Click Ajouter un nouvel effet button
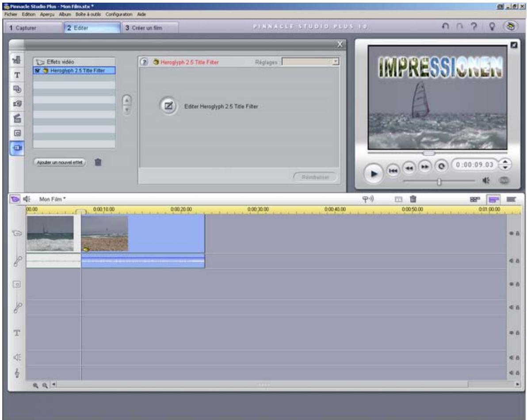The image size is (527, 420). click(60, 163)
